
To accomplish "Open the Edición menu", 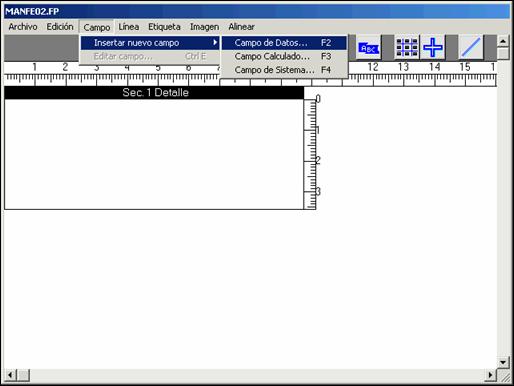I will [x=60, y=27].
